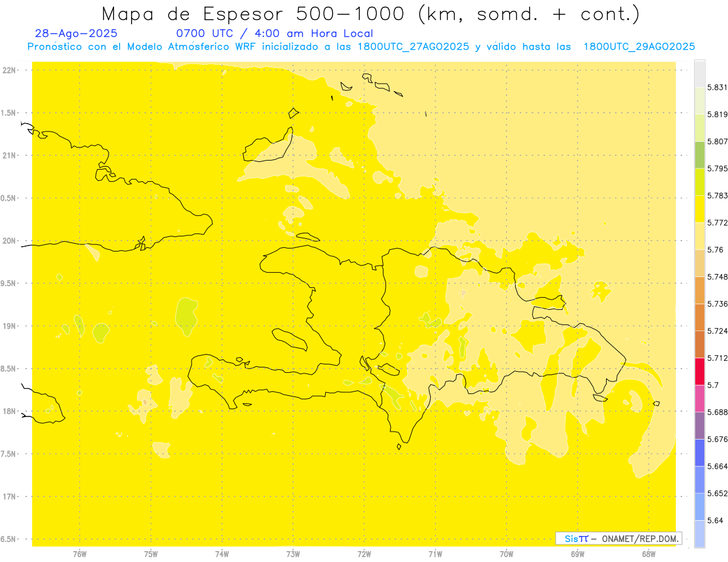Click the legend value 5.748
The height and width of the screenshot is (562, 728).
tap(718, 276)
